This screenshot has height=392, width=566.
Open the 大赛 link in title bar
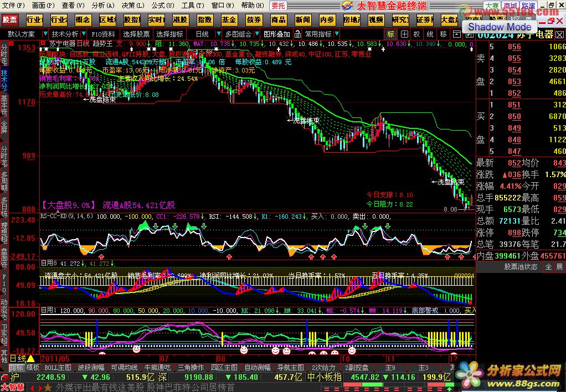[x=492, y=6]
